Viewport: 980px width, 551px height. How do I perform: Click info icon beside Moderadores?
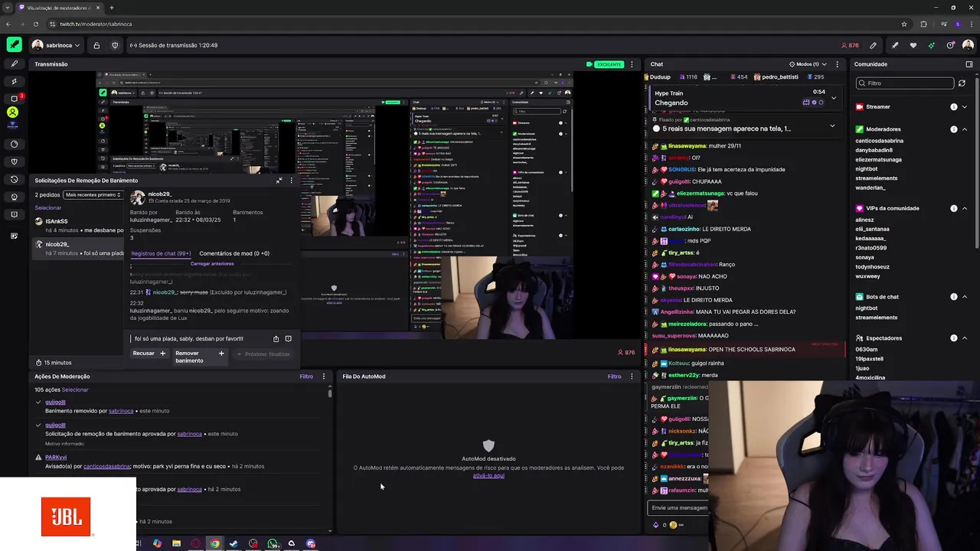[x=954, y=129]
